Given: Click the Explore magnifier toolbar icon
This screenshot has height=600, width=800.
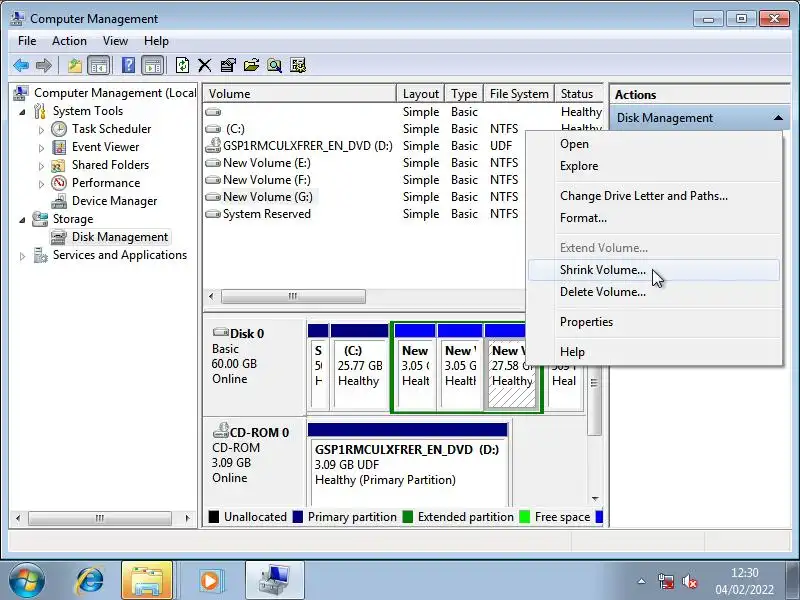Looking at the screenshot, I should [274, 65].
